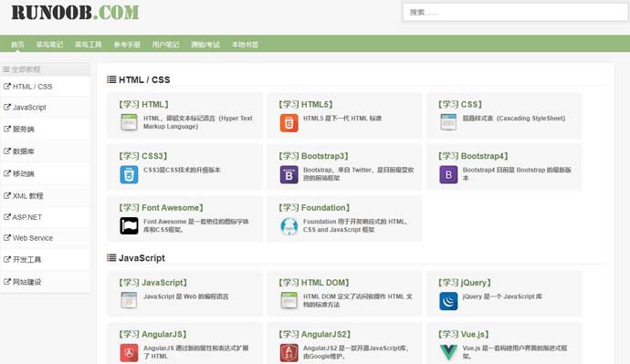Open the Vue.js green V icon

448,352
